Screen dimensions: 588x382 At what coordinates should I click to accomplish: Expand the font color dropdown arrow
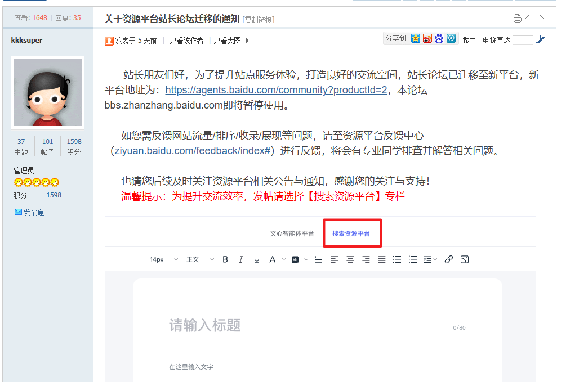[284, 259]
